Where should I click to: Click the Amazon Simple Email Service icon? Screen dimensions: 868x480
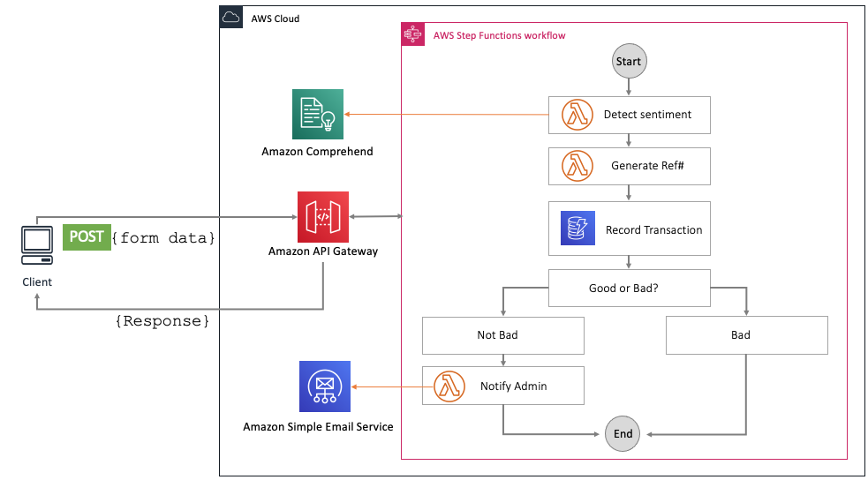[x=325, y=386]
